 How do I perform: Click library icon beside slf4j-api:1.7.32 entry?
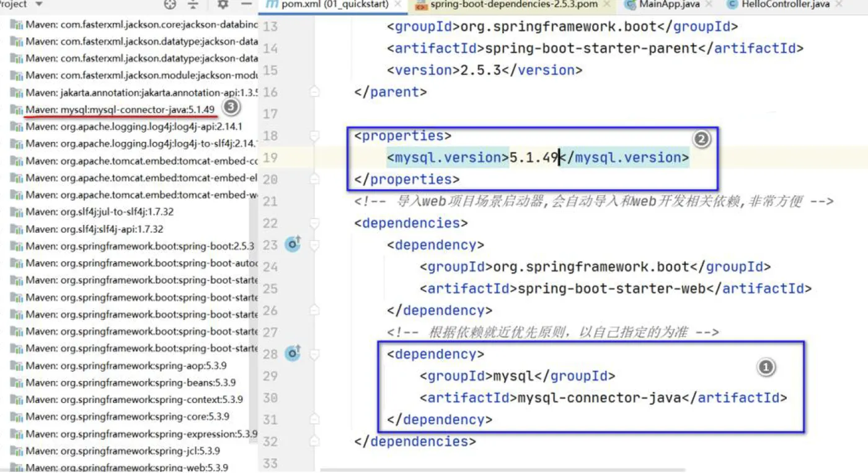tap(16, 229)
